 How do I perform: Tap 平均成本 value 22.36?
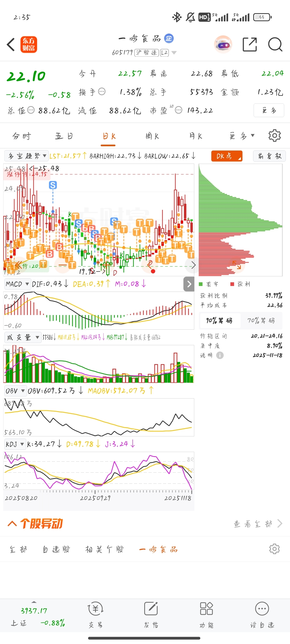(x=275, y=305)
